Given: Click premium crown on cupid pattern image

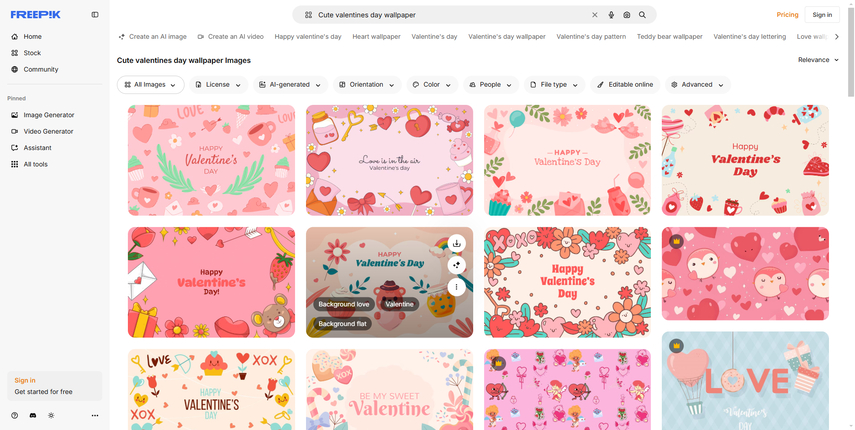Looking at the screenshot, I should point(498,362).
